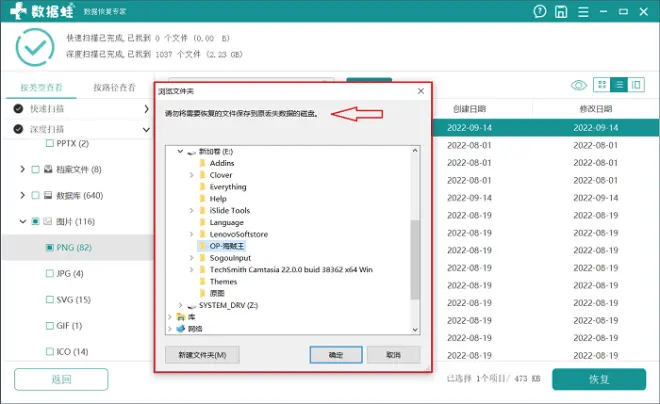This screenshot has width=660, height=404.
Task: Click the 恢复 recover button
Action: 599,379
